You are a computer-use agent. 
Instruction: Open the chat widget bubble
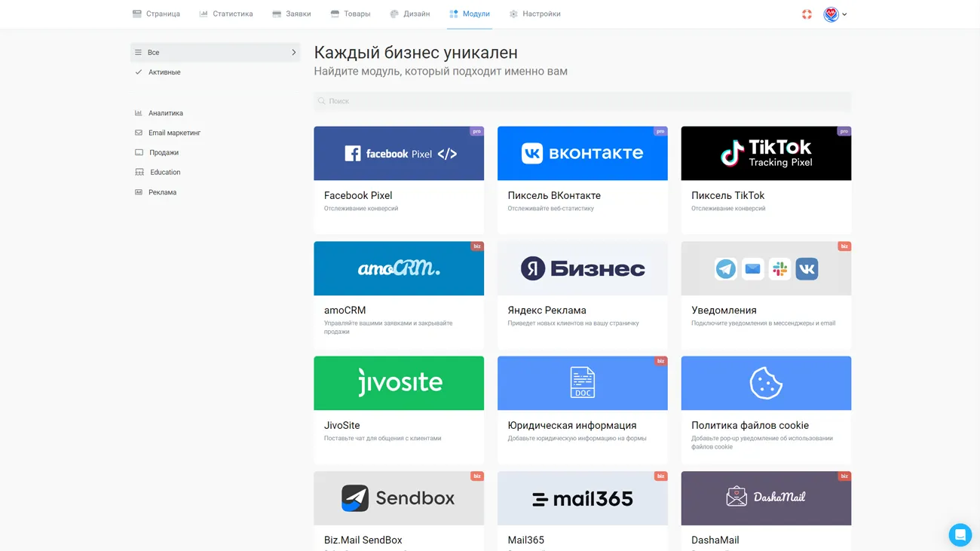(x=960, y=534)
